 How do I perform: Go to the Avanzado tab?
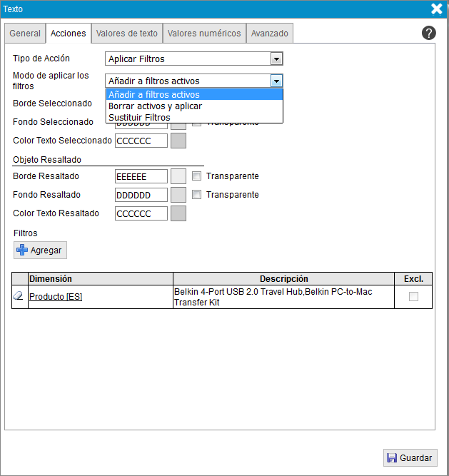[x=270, y=34]
